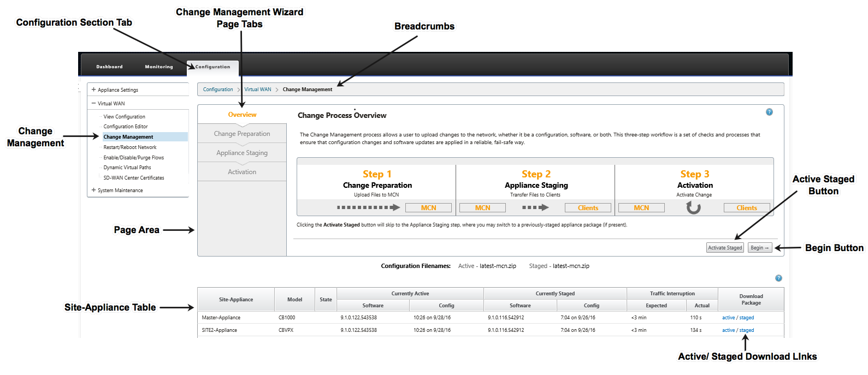Image resolution: width=868 pixels, height=375 pixels.
Task: Click the short arrow icon in Step 2
Action: coord(535,207)
